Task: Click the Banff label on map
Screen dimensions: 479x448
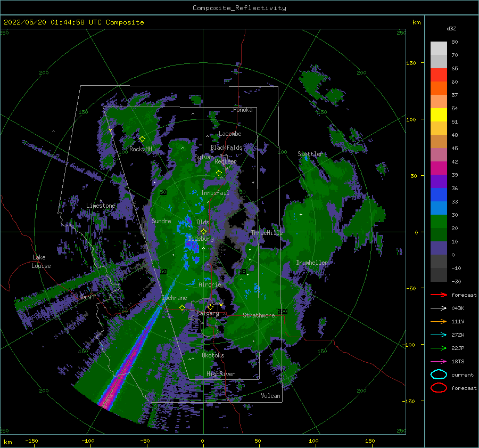Action: point(88,297)
